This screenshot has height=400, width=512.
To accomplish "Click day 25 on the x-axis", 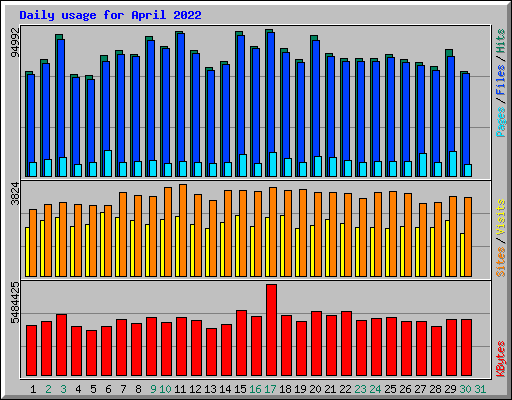I will pos(390,389).
